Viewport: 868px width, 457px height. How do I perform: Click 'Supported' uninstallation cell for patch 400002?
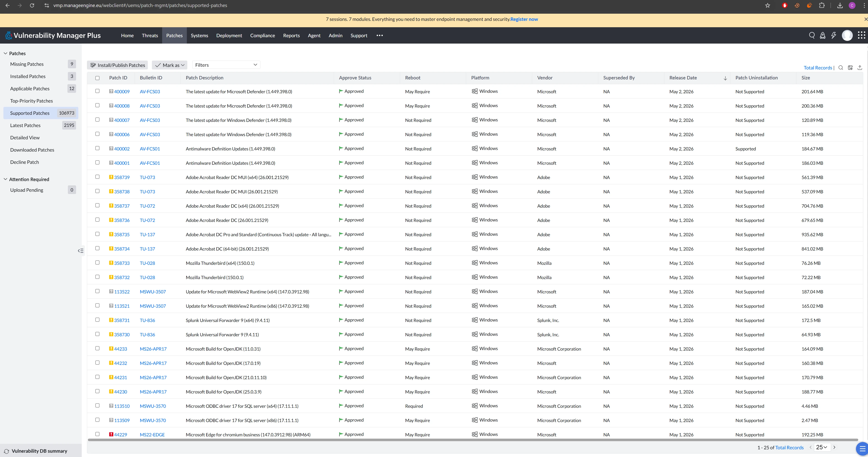(745, 149)
